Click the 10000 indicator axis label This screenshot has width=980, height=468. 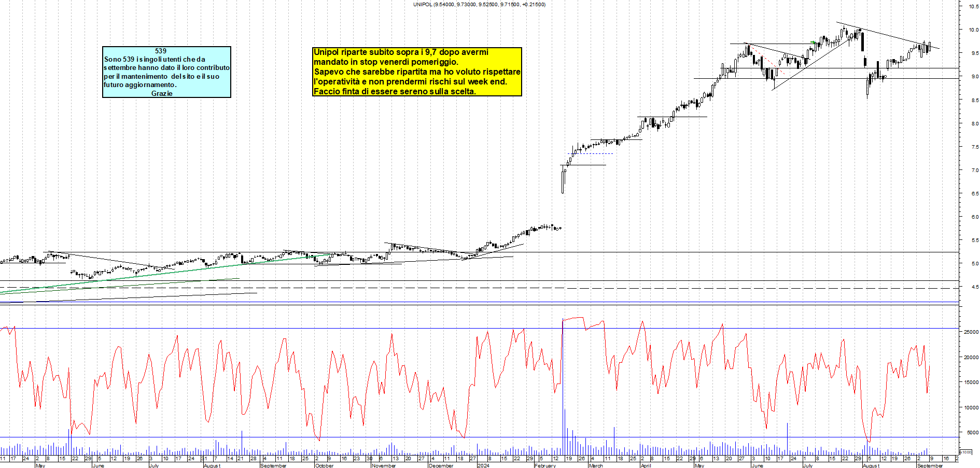(971, 407)
